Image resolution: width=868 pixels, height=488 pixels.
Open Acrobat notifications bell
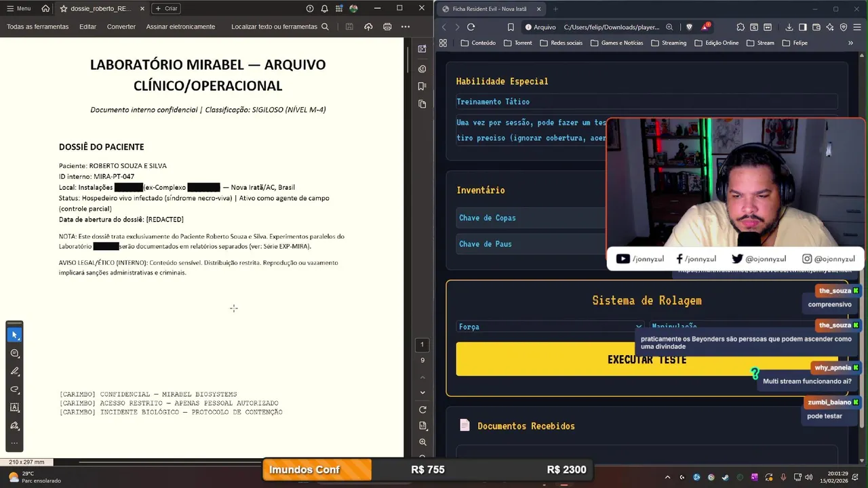(x=324, y=9)
